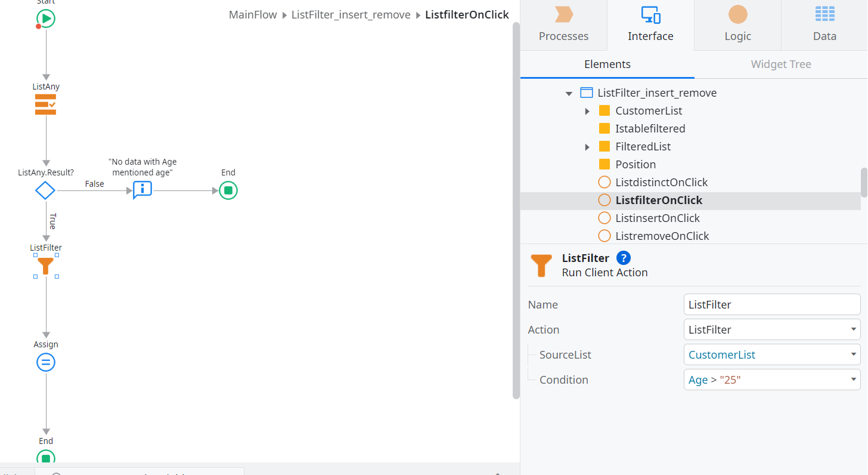
Task: Open help via the blue question mark icon
Action: point(623,258)
